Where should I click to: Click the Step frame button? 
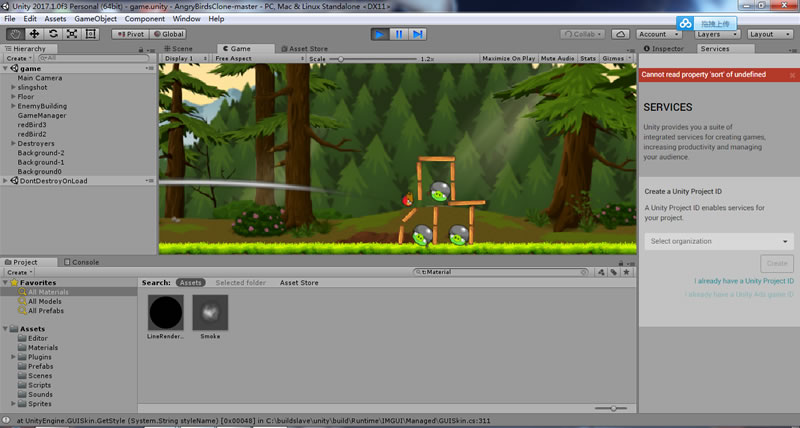(x=417, y=34)
